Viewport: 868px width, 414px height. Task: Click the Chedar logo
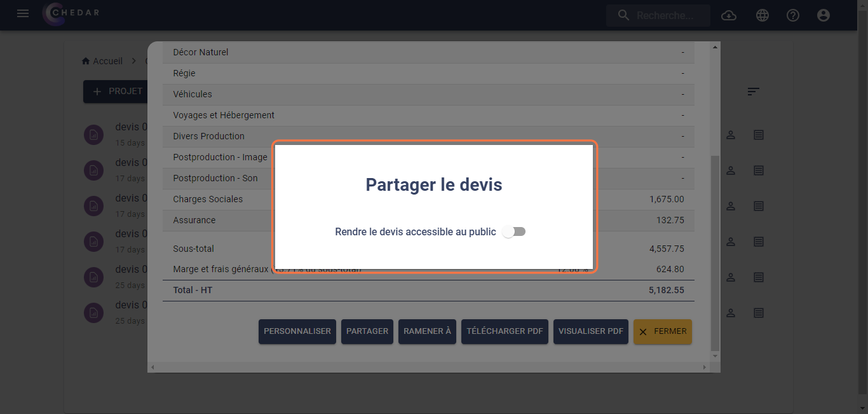(x=71, y=14)
